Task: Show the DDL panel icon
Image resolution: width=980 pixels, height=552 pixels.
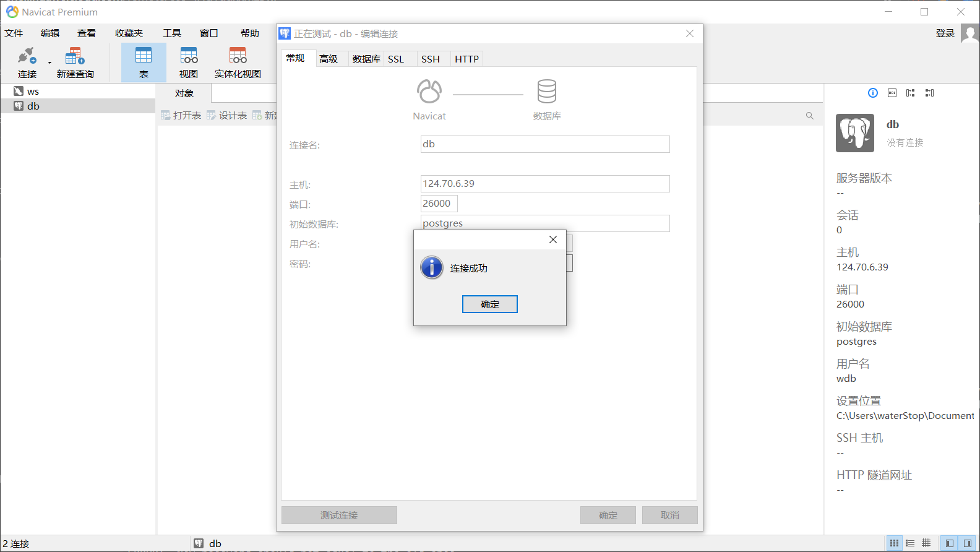Action: click(892, 93)
